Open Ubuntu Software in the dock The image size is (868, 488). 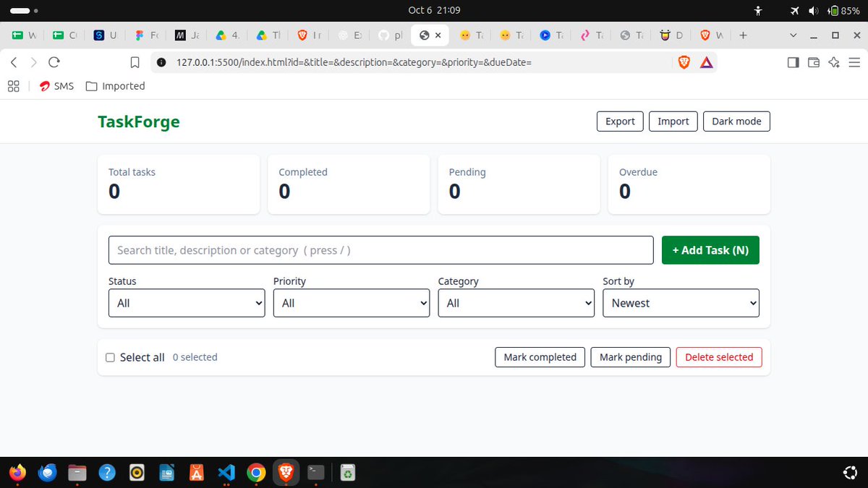(x=196, y=473)
